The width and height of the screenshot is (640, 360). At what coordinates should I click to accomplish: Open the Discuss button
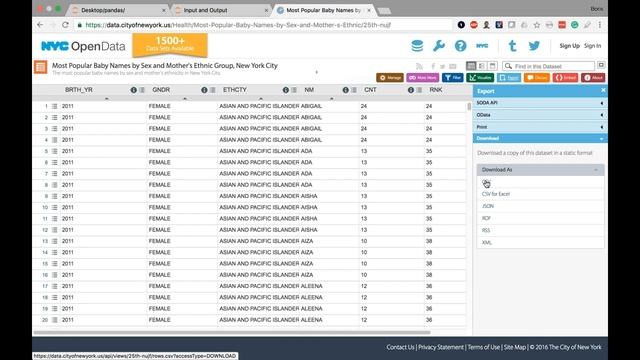(x=537, y=78)
